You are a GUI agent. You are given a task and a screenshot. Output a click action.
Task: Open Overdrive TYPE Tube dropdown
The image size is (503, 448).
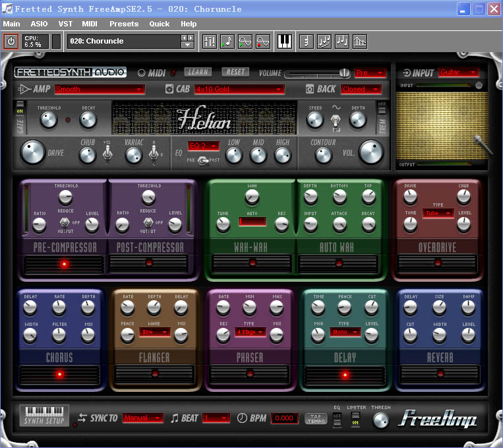pos(438,213)
